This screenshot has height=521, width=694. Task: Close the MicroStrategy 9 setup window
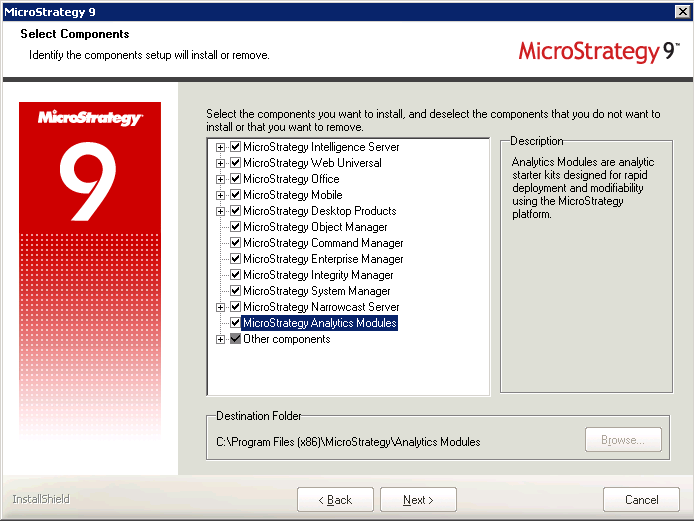pos(682,10)
